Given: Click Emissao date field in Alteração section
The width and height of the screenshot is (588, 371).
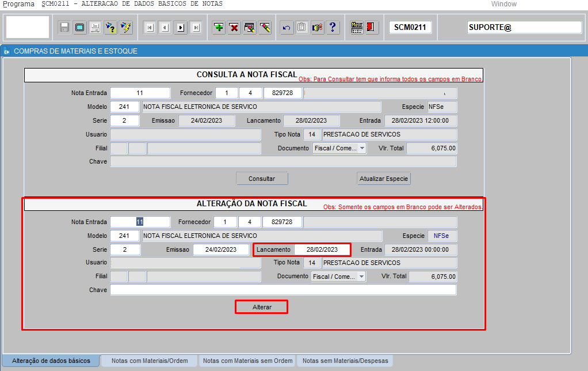Looking at the screenshot, I should click(221, 249).
